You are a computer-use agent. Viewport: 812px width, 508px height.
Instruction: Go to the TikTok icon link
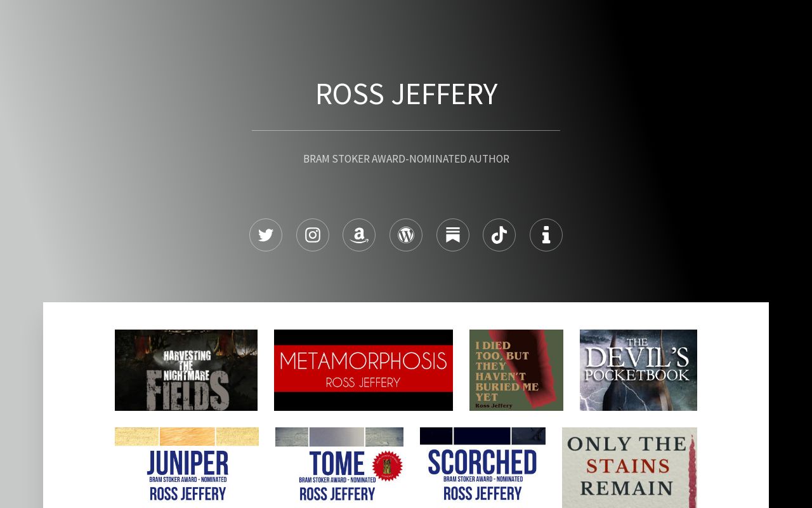pyautogui.click(x=499, y=235)
